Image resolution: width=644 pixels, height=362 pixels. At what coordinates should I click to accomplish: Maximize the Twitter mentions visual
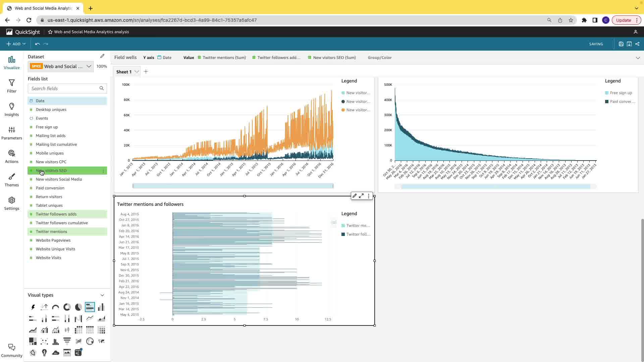[x=361, y=196]
